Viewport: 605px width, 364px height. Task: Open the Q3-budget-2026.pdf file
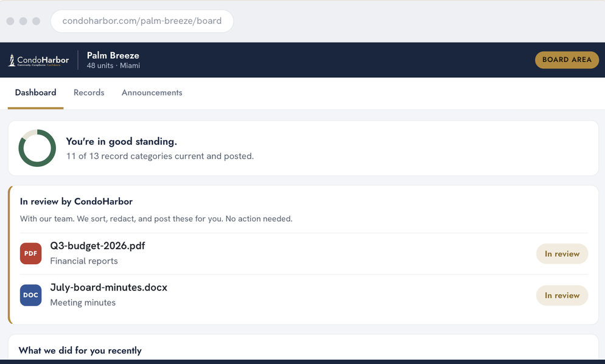coord(97,246)
